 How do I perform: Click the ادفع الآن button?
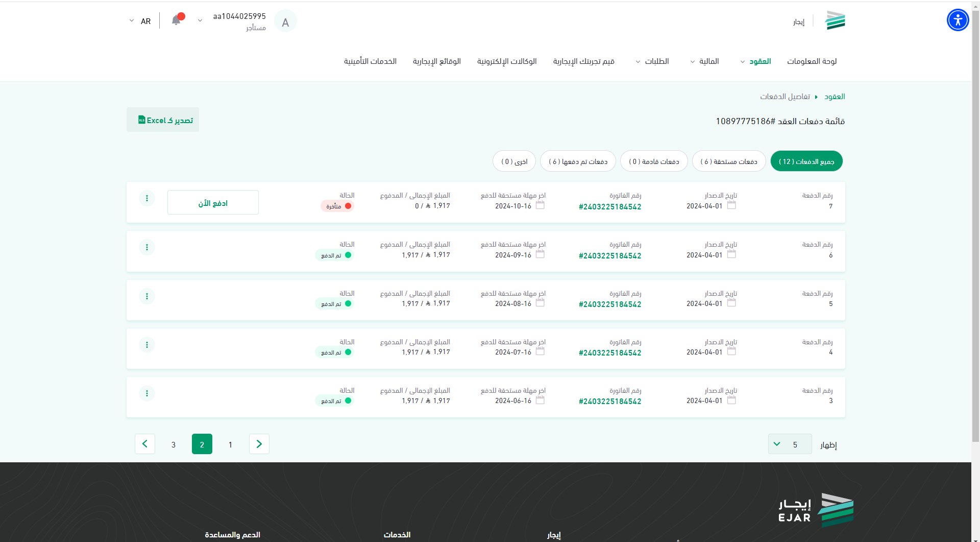pos(213,203)
